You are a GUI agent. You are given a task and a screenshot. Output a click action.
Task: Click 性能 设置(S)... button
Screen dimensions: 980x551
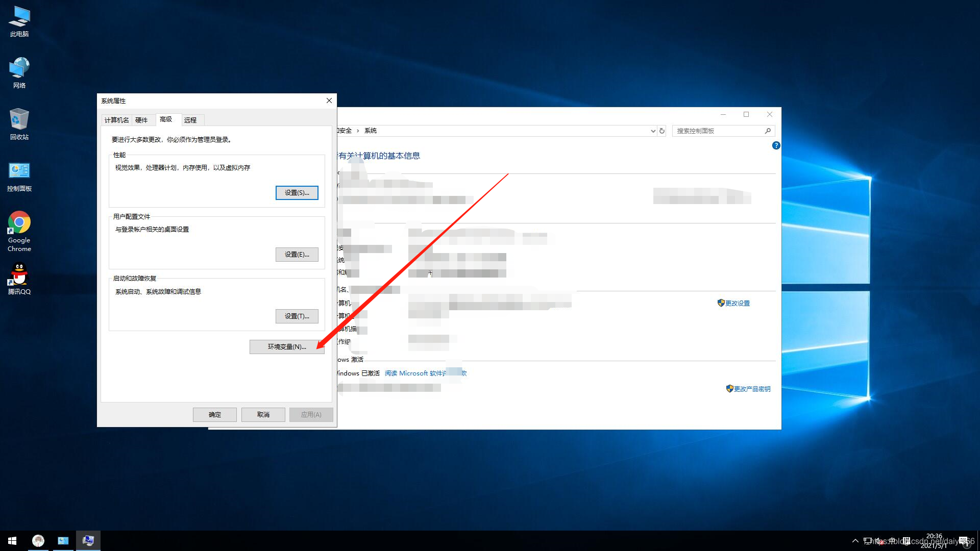[x=297, y=192]
